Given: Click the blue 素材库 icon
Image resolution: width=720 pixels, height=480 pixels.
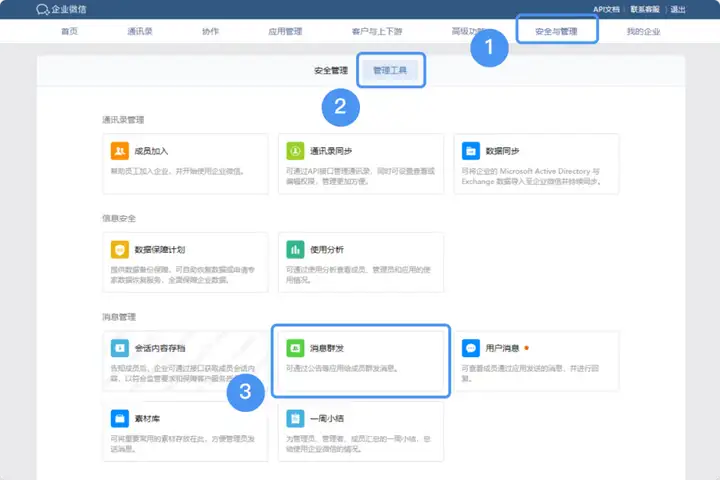Looking at the screenshot, I should 119,417.
